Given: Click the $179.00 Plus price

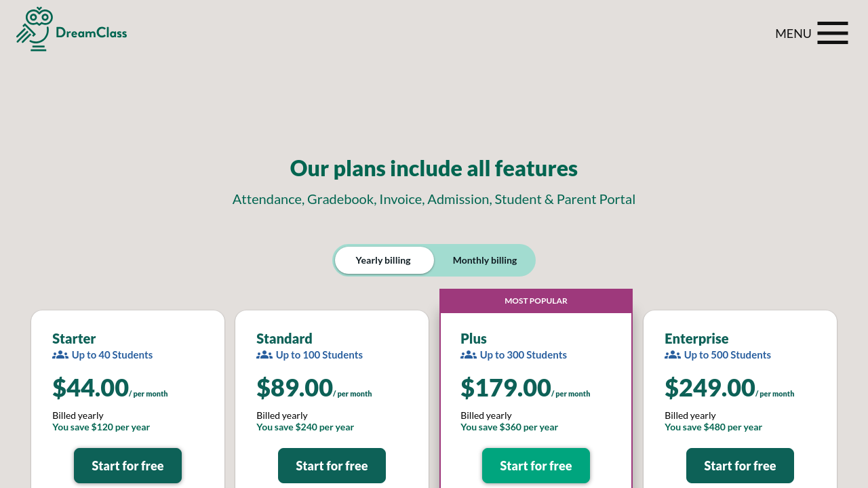Looking at the screenshot, I should click(505, 388).
